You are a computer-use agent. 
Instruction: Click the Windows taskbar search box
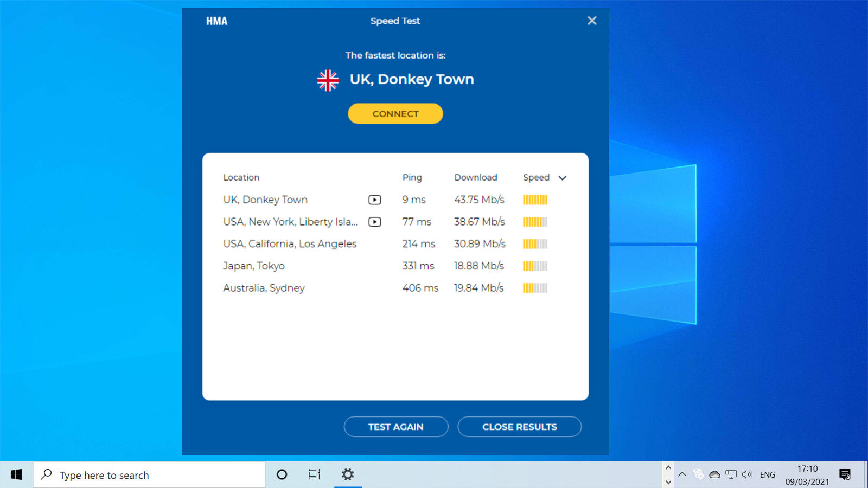tap(149, 475)
